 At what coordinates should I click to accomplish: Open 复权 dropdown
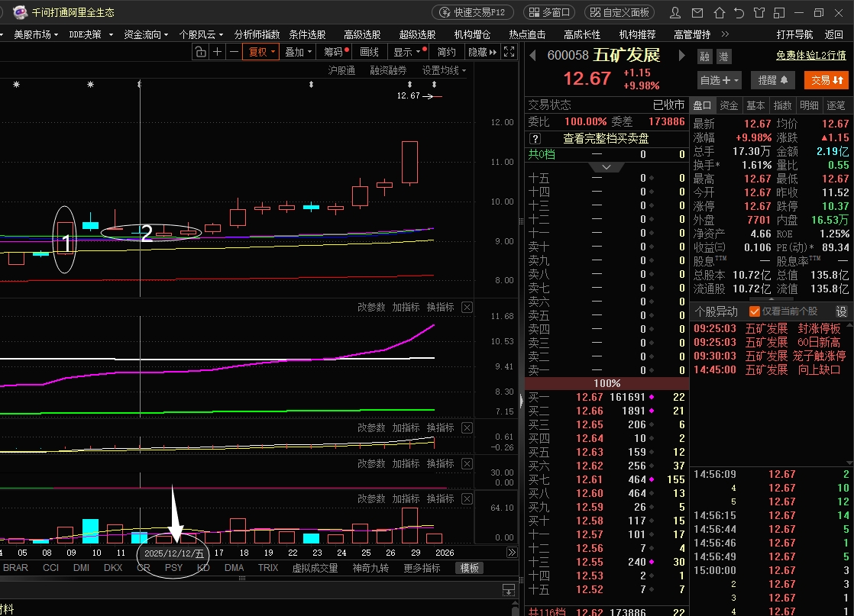click(261, 52)
